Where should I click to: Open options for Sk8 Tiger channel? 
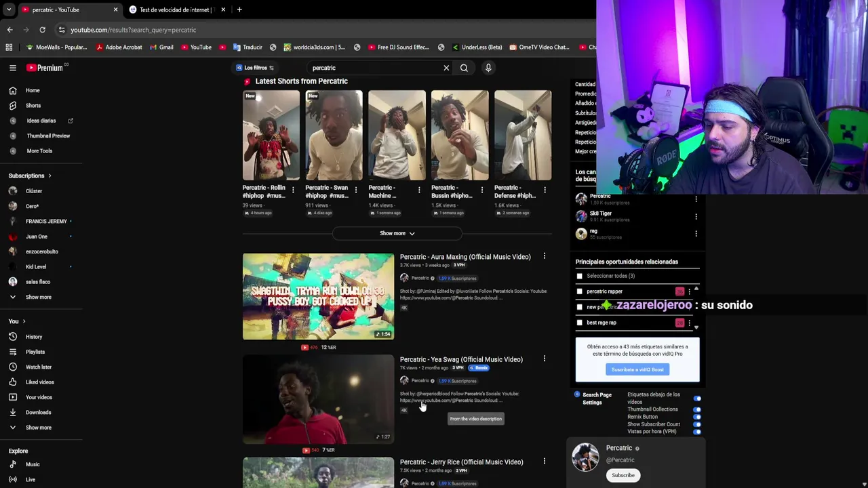tap(696, 216)
